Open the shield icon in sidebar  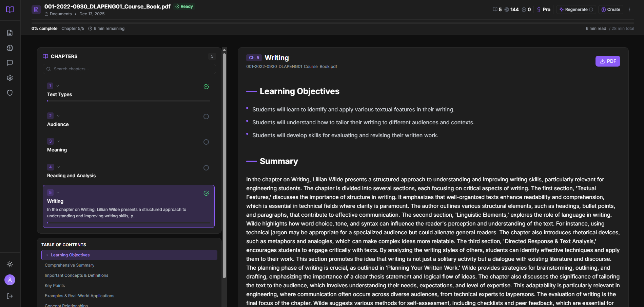10,93
